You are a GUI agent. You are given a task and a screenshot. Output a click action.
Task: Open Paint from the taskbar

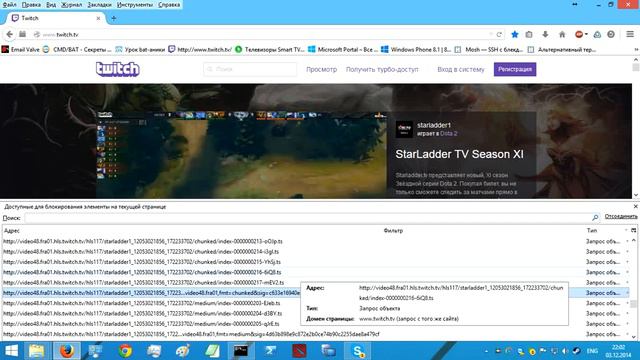pyautogui.click(x=182, y=351)
